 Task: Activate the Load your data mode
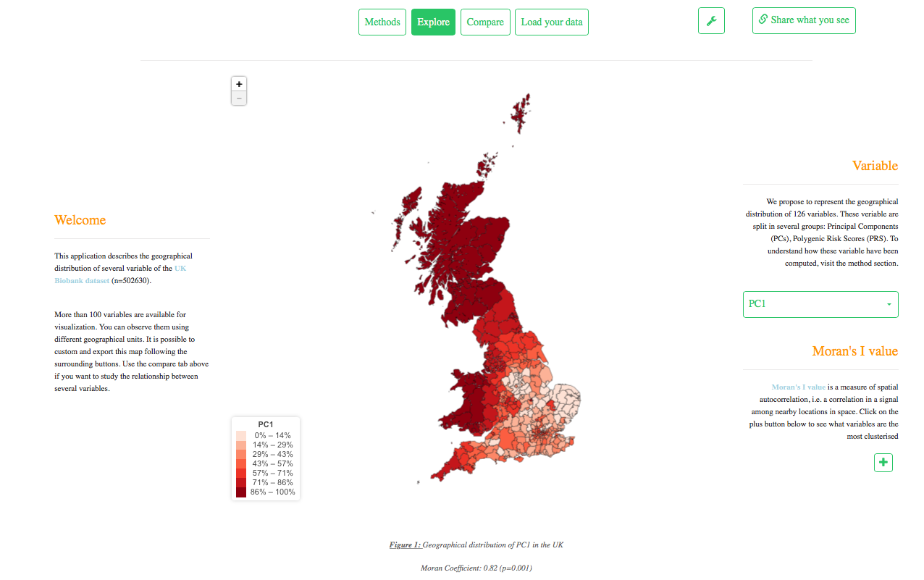[x=552, y=22]
